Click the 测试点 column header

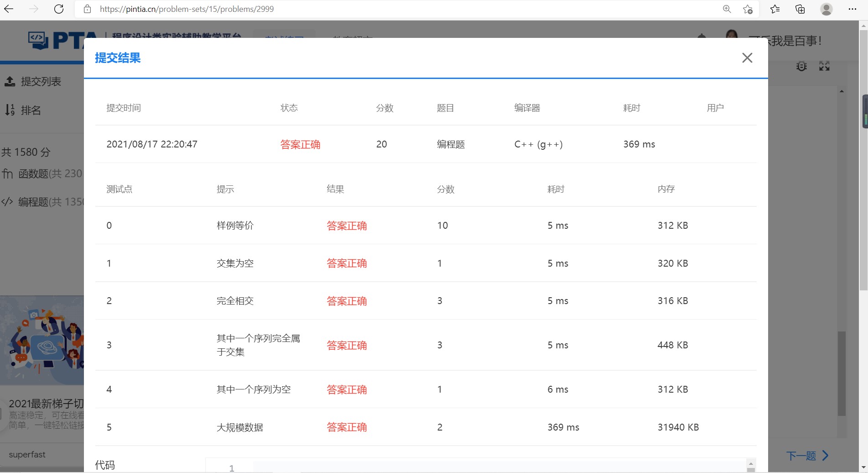coord(120,189)
